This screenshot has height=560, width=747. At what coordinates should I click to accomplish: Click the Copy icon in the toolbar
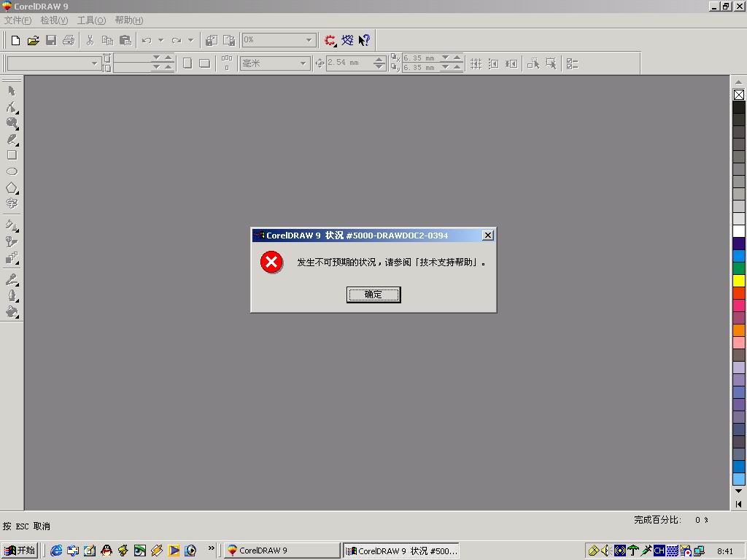point(108,41)
